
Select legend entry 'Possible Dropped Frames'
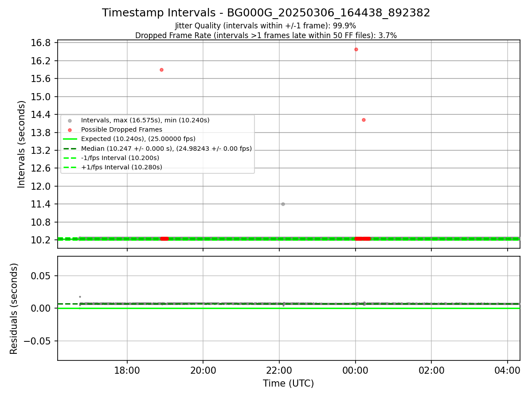tap(121, 129)
